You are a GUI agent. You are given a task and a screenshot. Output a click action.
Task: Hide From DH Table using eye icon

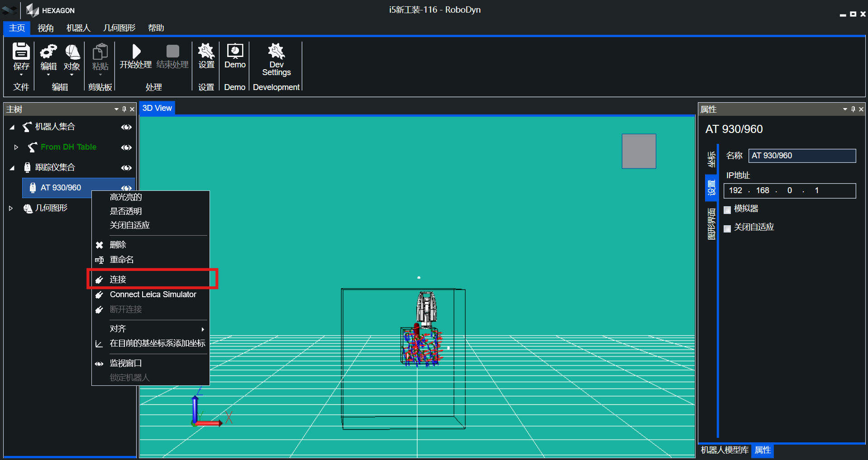click(126, 147)
